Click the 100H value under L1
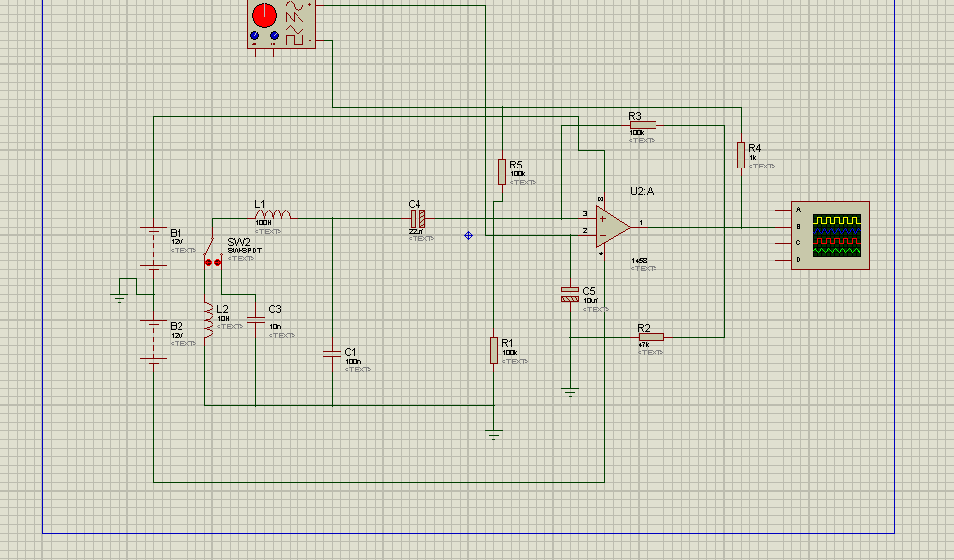954x560 pixels. pyautogui.click(x=263, y=223)
